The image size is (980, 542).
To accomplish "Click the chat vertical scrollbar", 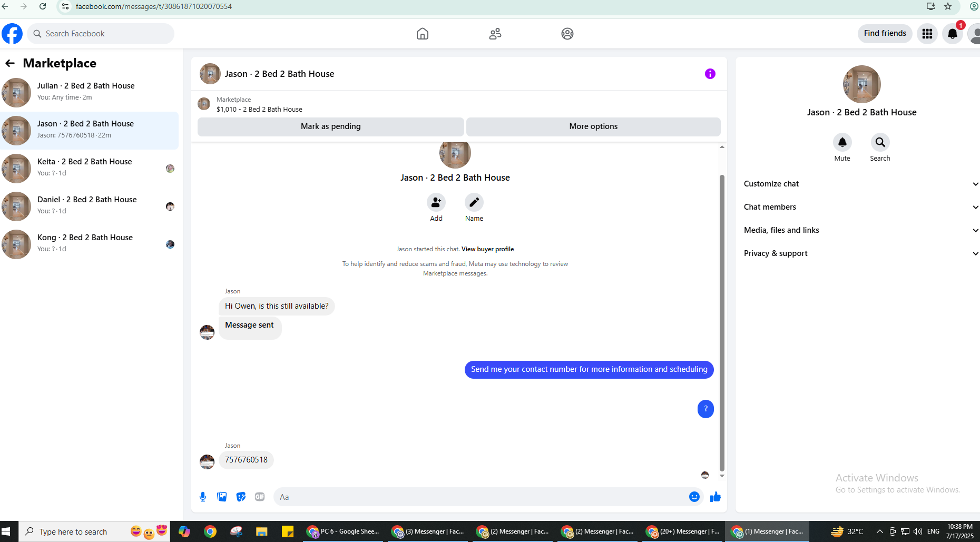I will pyautogui.click(x=722, y=322).
